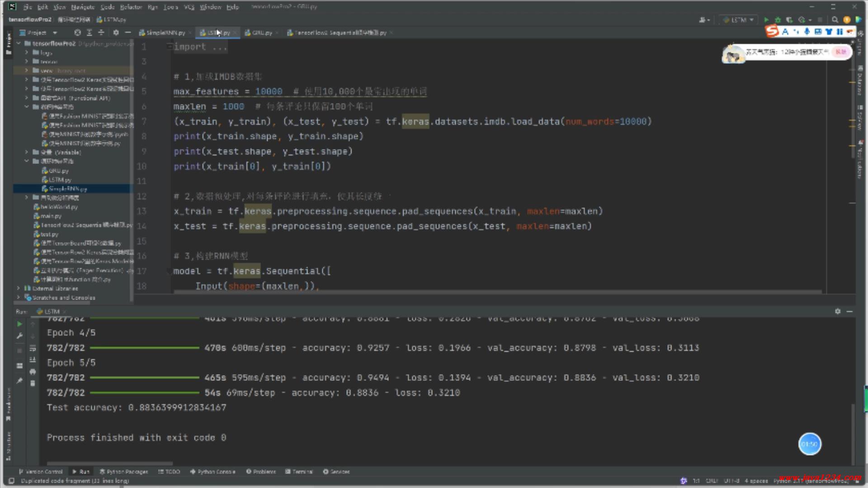Click the Debug bug icon in toolbar

coord(778,20)
